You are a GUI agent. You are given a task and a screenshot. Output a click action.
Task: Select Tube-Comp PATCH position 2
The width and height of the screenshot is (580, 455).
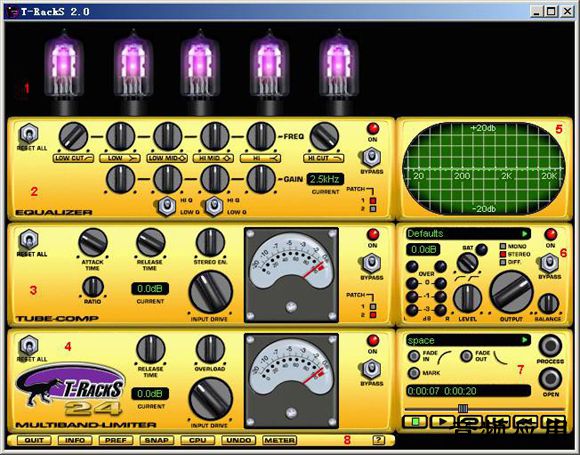point(373,315)
